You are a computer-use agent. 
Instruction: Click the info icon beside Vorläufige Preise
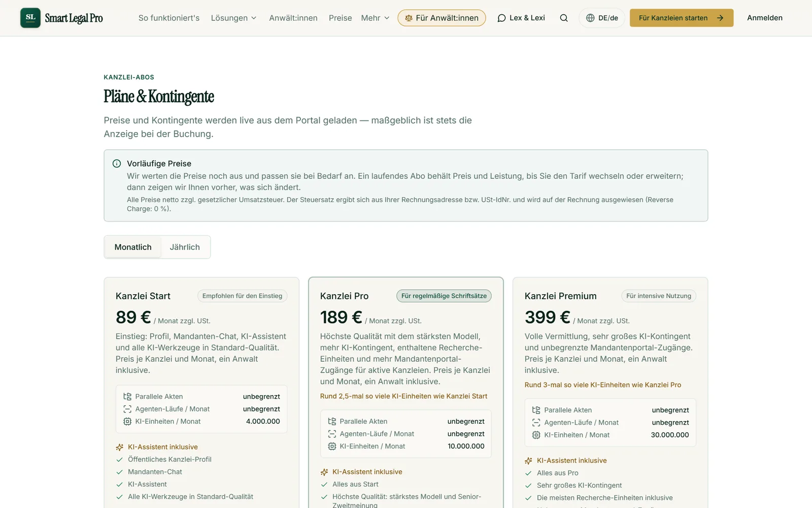tap(117, 164)
